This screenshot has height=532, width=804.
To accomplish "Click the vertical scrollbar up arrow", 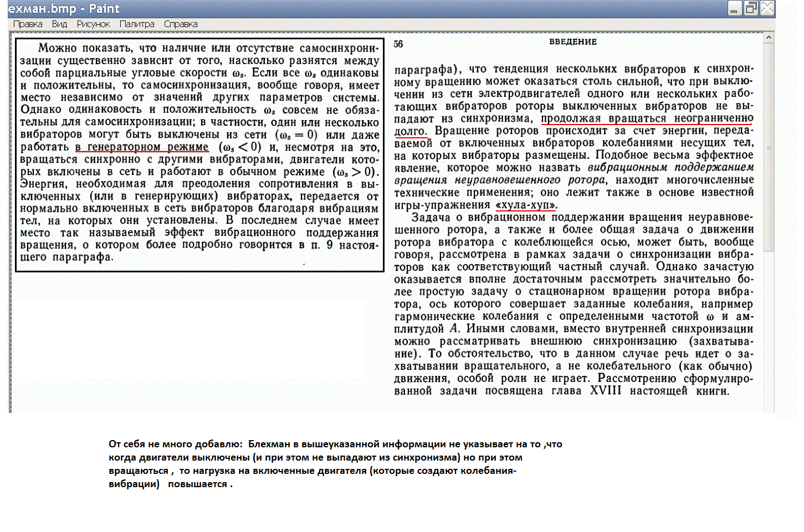I will click(x=769, y=38).
